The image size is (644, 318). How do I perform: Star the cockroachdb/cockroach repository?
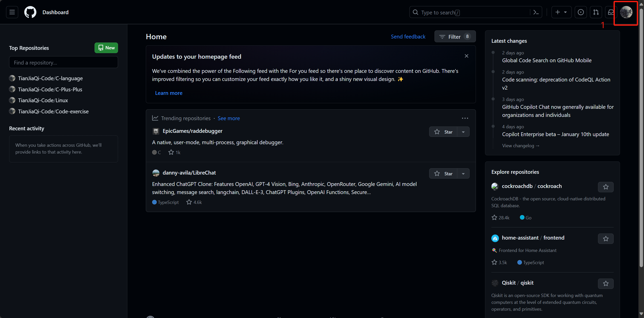coord(606,187)
